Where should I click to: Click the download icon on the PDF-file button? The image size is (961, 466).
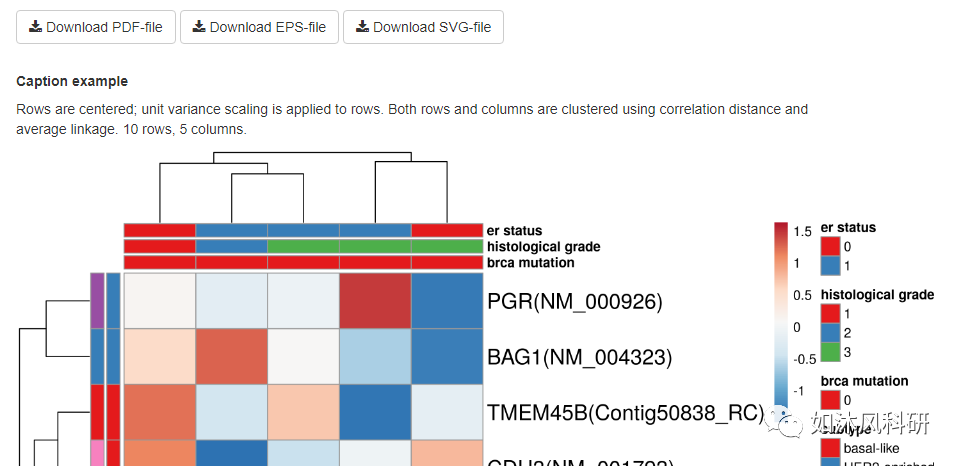pos(35,27)
